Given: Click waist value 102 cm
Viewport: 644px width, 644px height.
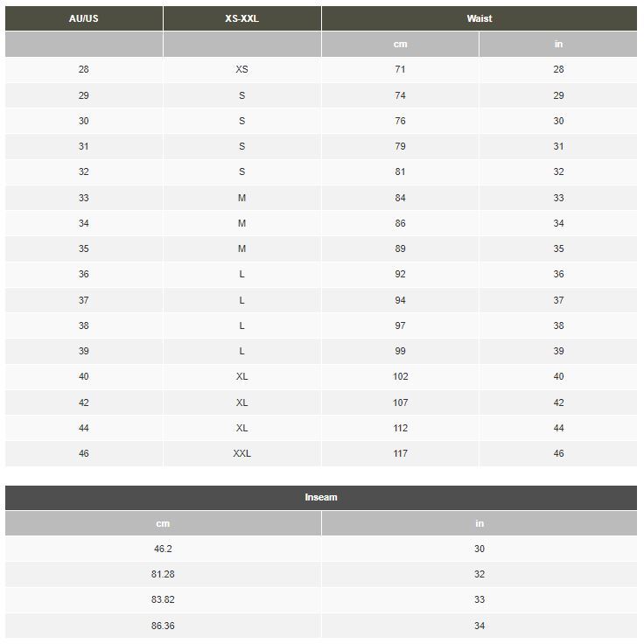Looking at the screenshot, I should point(400,376).
